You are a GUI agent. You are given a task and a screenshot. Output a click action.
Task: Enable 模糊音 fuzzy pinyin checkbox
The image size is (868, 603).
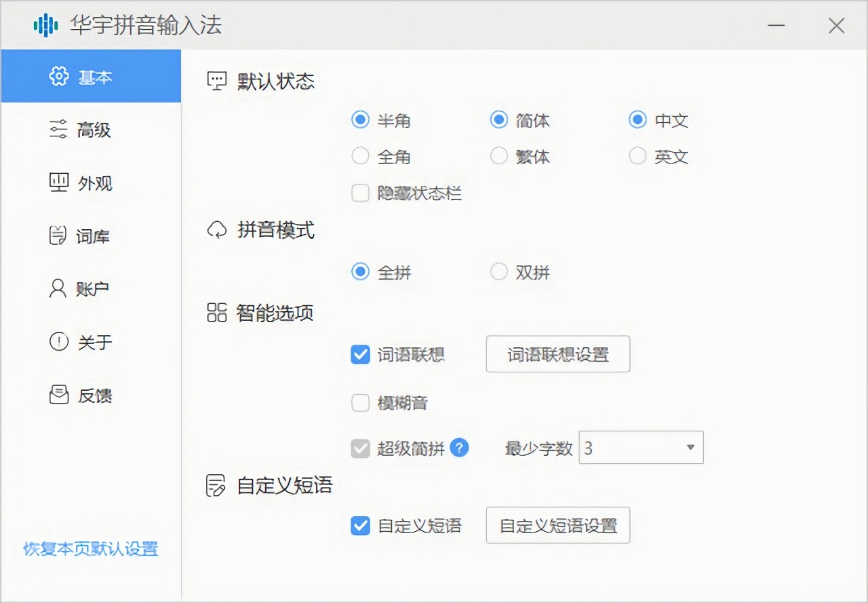click(360, 402)
